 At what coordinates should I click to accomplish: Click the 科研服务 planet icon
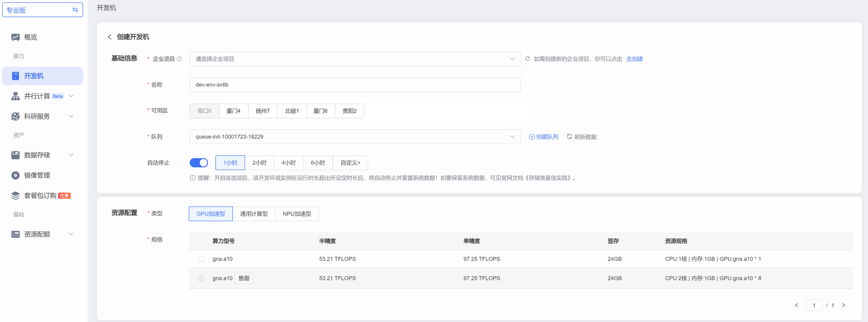point(15,116)
